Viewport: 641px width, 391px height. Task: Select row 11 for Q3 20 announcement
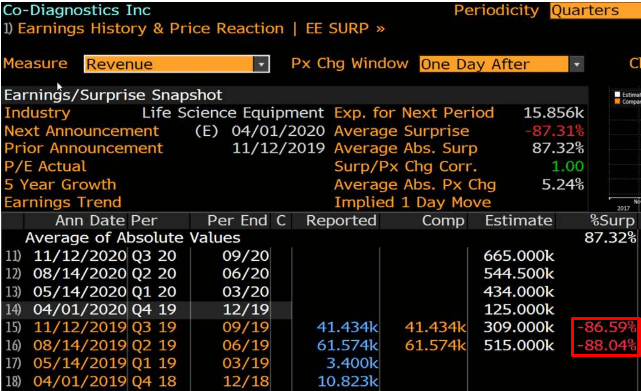(x=319, y=256)
